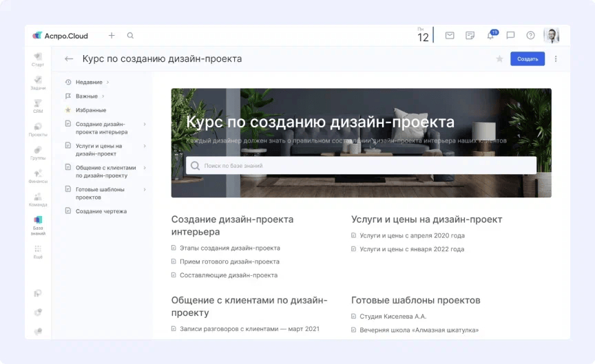The image size is (595, 364).
Task: Click the blue Создать button
Action: [527, 59]
